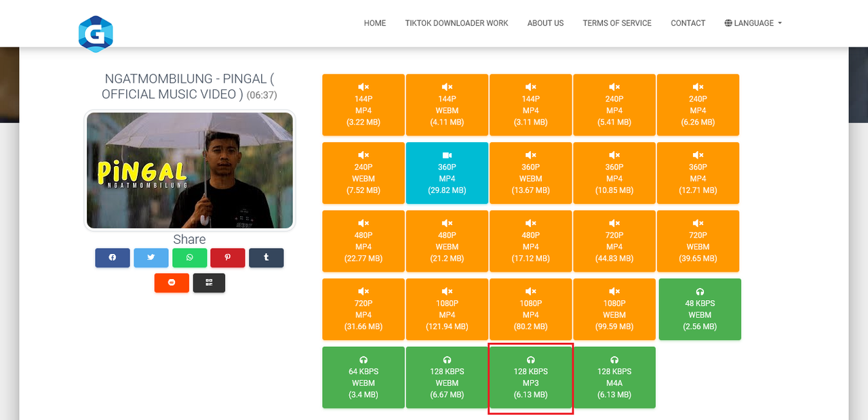The image size is (868, 420).
Task: Download 240P MP4 6.26 MB
Action: pyautogui.click(x=698, y=105)
